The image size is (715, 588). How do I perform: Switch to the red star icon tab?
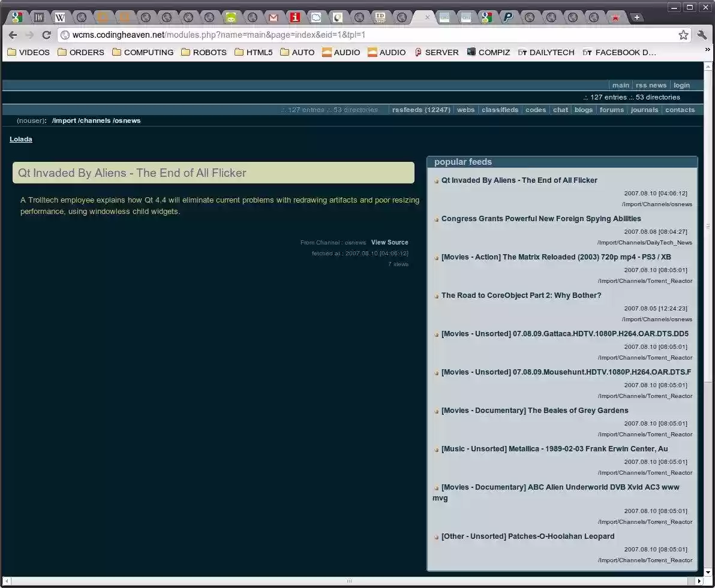coord(615,17)
